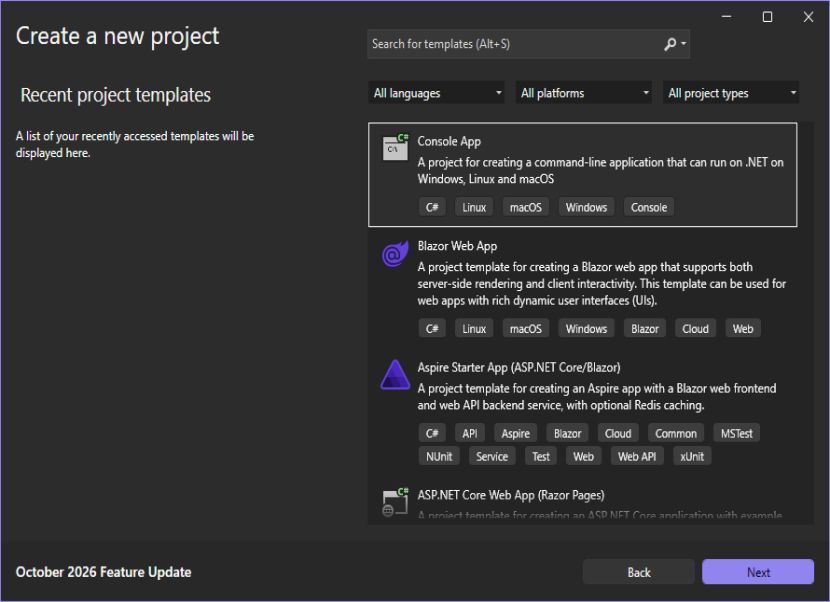The height and width of the screenshot is (602, 830).
Task: Click the Windows tag under Console App
Action: 586,208
